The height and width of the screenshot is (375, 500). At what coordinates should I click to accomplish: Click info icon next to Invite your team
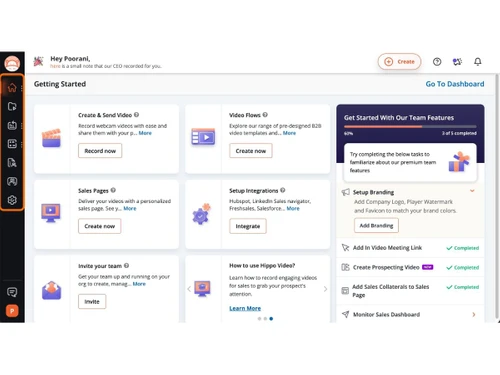click(126, 266)
